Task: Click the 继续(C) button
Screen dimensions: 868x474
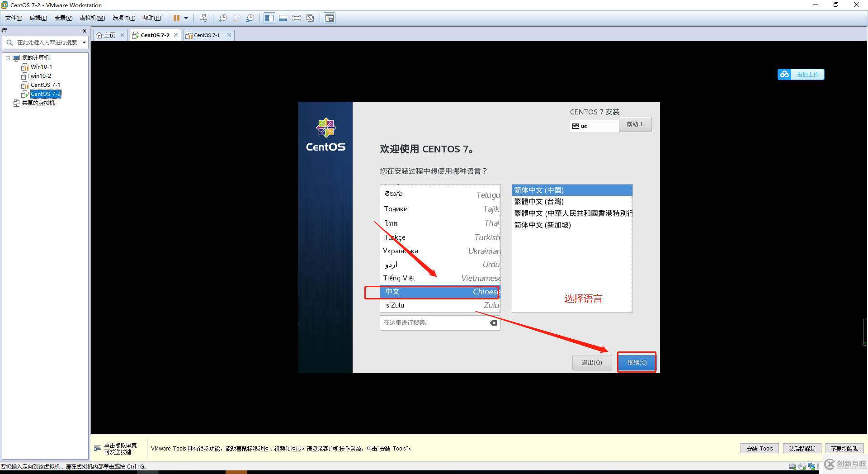Action: click(637, 362)
